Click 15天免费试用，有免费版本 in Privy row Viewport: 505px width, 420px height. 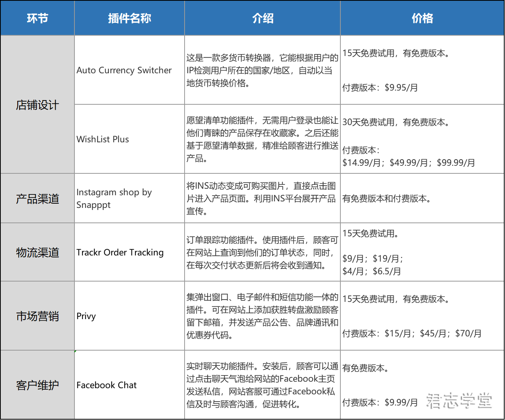coord(396,299)
